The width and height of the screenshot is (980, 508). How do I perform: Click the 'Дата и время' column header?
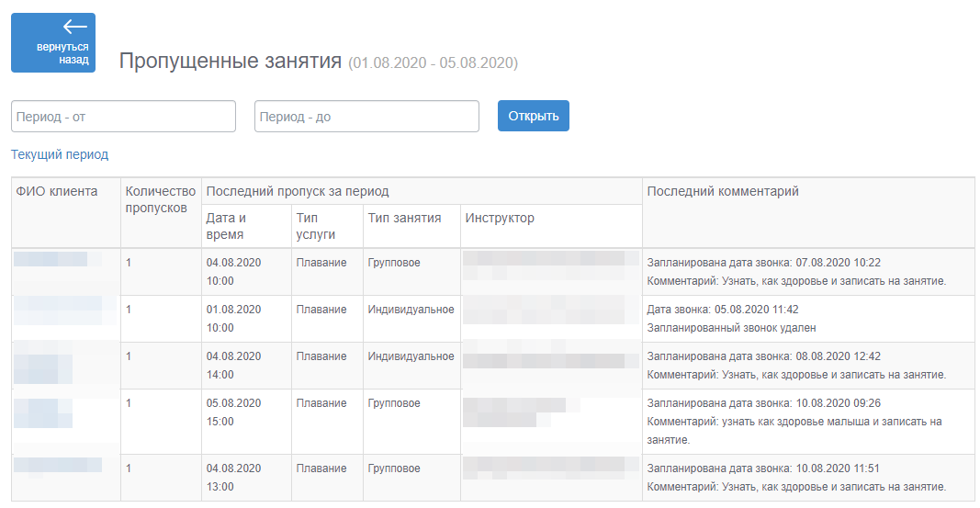click(x=226, y=226)
